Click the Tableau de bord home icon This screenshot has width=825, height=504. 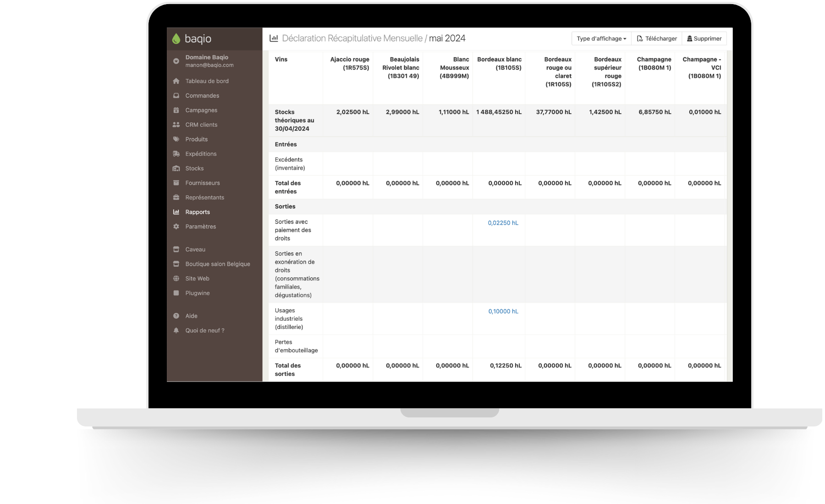(x=176, y=81)
